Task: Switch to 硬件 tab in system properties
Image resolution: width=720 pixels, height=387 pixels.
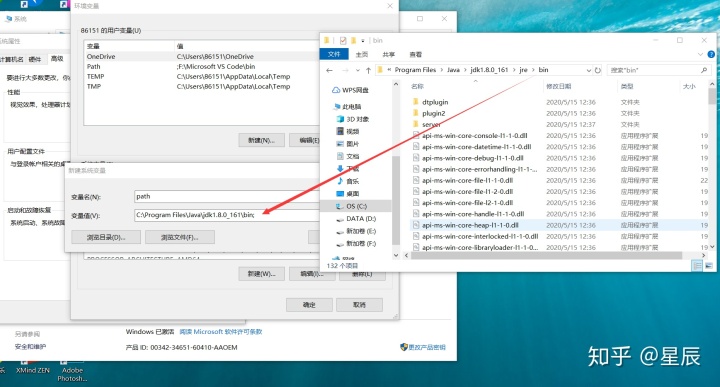Action: click(x=34, y=59)
